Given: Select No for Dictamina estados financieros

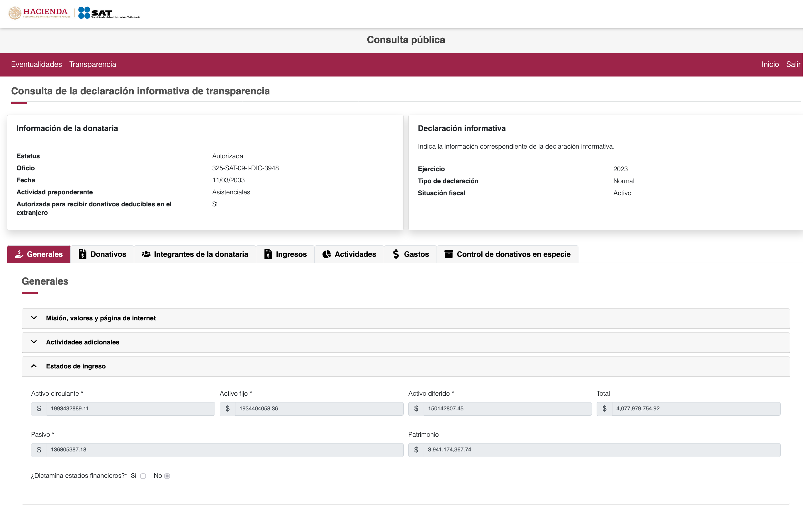Looking at the screenshot, I should point(167,476).
